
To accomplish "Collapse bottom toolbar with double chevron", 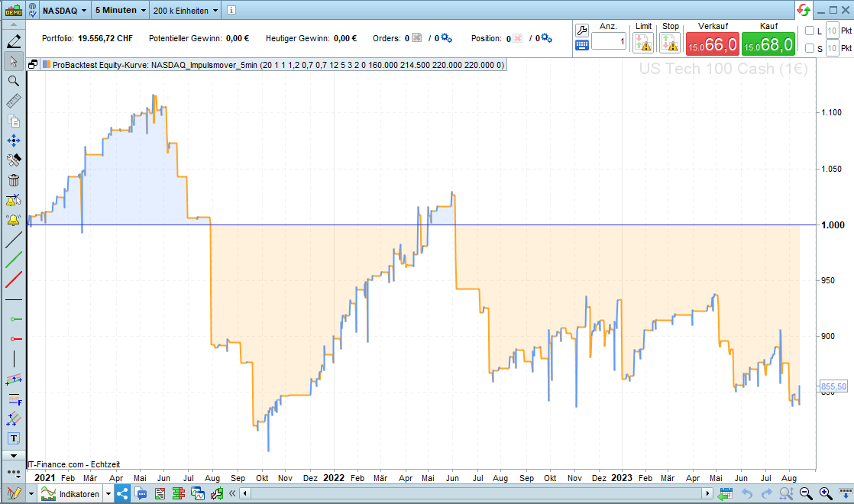I will 232,493.
